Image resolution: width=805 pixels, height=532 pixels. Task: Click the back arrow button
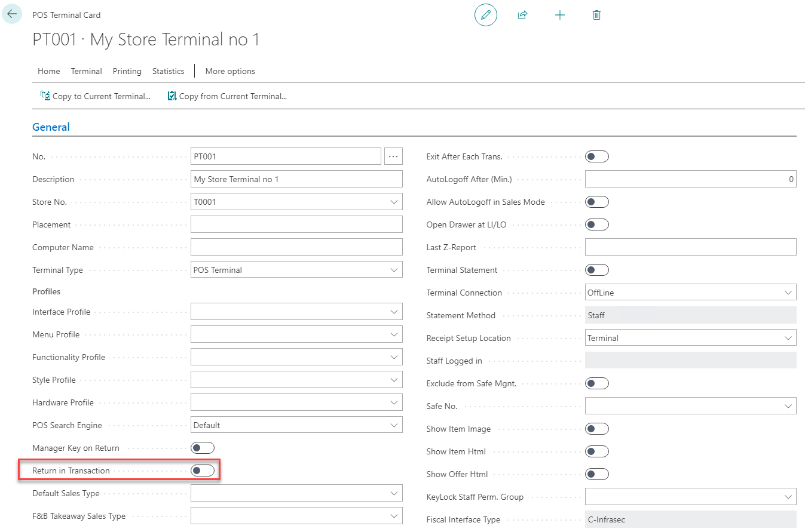click(12, 14)
